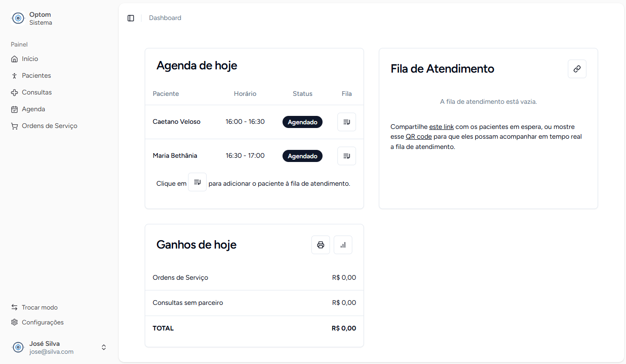
Task: Add Maria Bethânia to the queue
Action: [347, 156]
